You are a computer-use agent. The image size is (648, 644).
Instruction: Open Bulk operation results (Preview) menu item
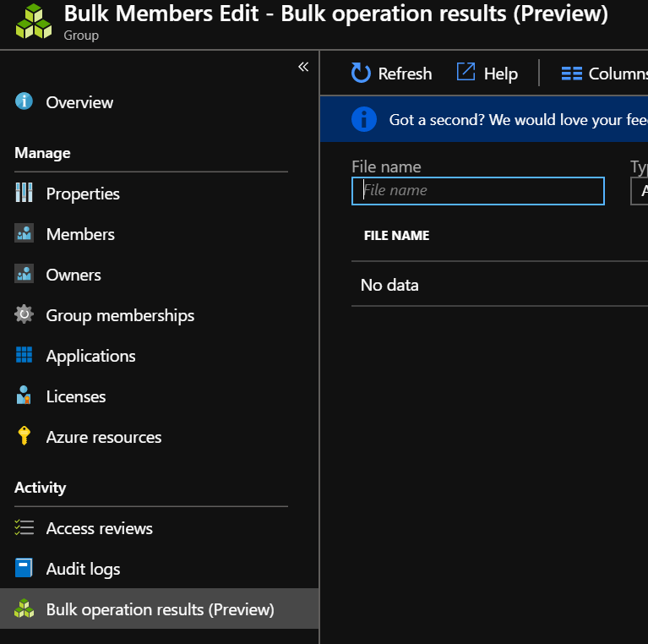point(160,609)
